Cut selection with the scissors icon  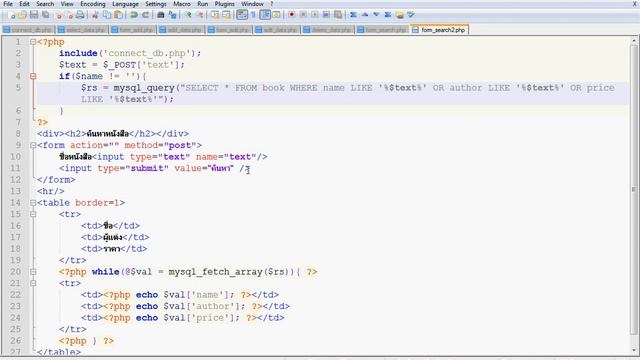[95, 15]
